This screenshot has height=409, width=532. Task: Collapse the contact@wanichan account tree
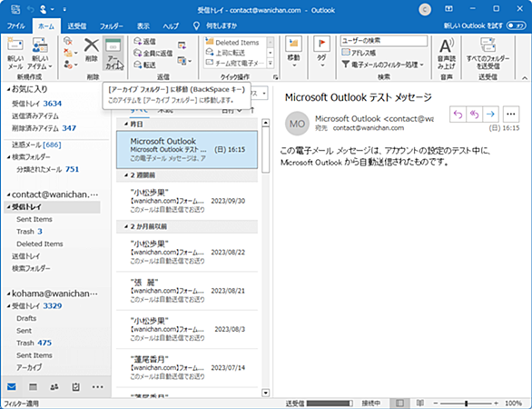pos(8,195)
